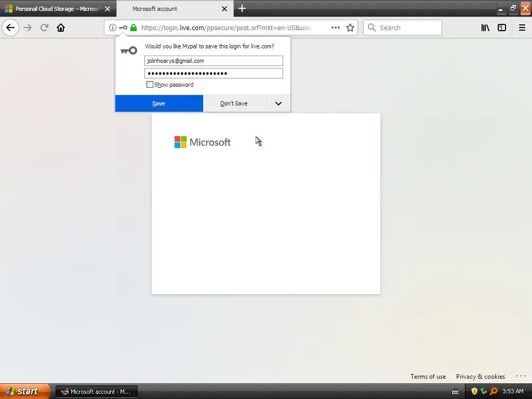The height and width of the screenshot is (399, 532).
Task: Toggle the sidebars icon
Action: pos(502,28)
